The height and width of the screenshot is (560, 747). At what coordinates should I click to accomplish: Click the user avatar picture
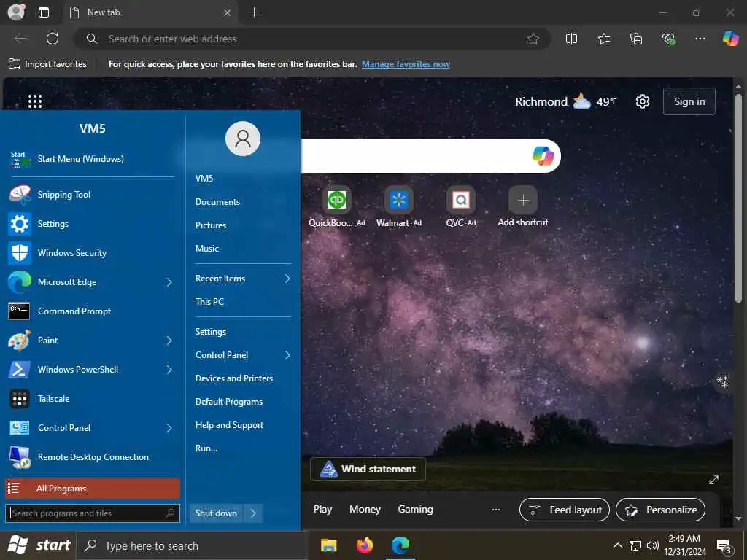click(242, 139)
